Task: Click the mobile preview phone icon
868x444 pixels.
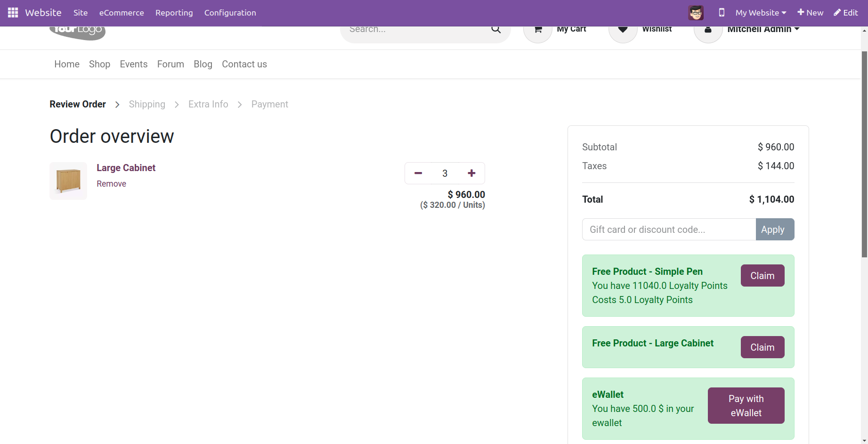Action: click(721, 13)
